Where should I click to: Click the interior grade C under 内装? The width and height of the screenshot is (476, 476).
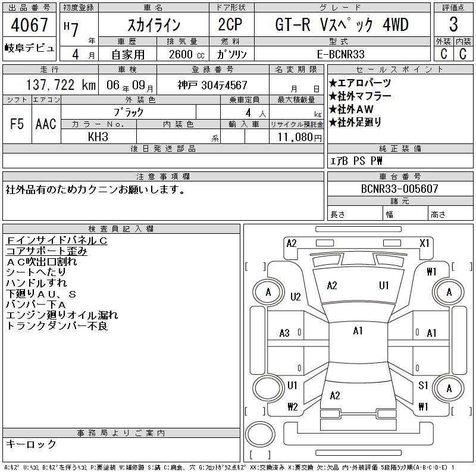point(463,54)
